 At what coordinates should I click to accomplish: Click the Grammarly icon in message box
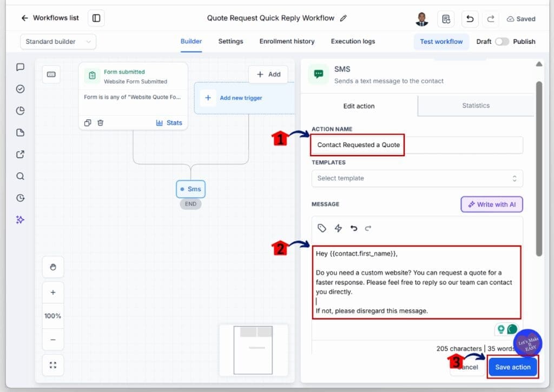click(x=512, y=329)
